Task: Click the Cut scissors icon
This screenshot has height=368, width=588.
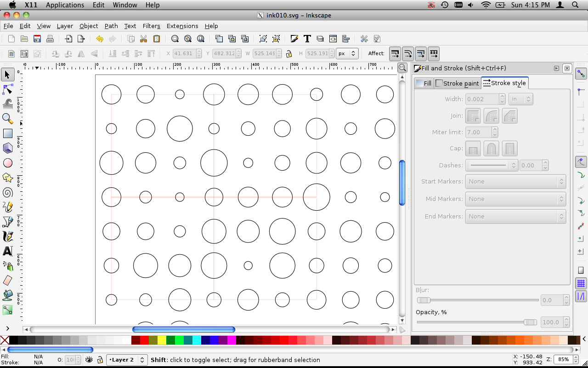Action: click(x=144, y=39)
